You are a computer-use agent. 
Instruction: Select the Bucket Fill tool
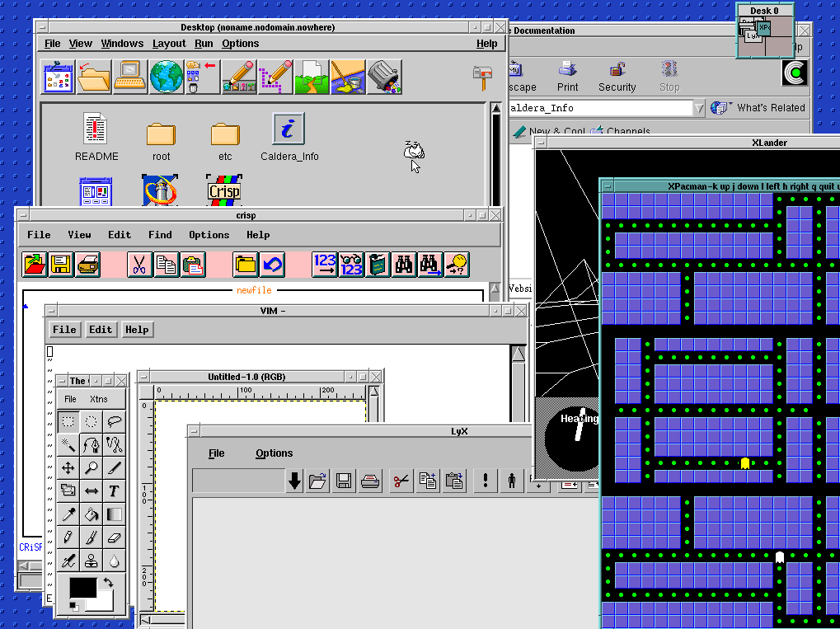click(92, 514)
